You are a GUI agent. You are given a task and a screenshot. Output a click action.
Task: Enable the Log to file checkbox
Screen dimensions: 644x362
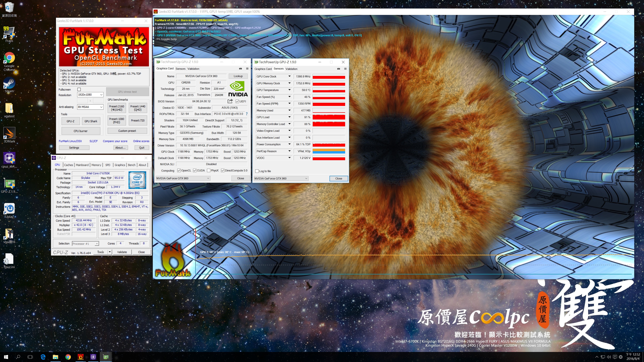[257, 171]
